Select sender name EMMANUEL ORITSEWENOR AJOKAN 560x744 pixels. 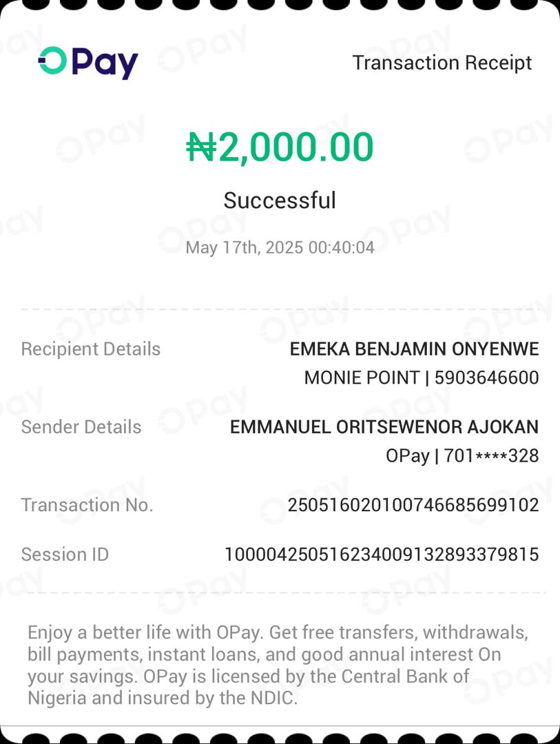tap(384, 427)
